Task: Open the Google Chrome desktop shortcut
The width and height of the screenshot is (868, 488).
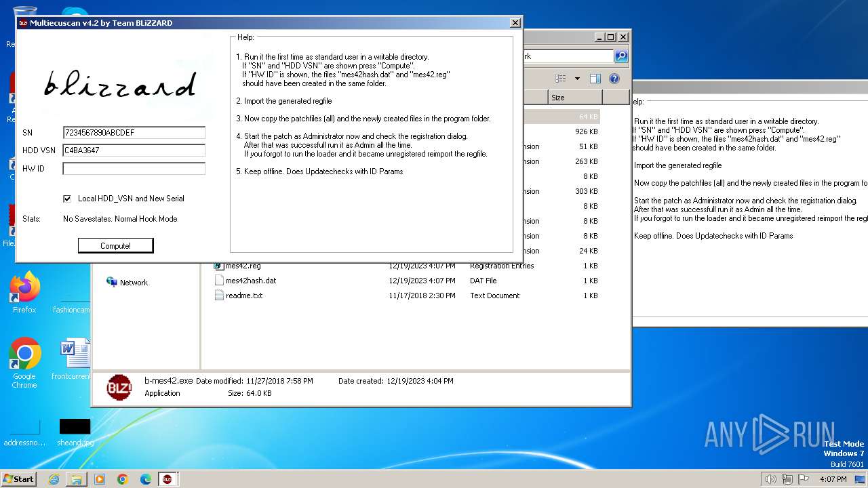Action: 24,363
